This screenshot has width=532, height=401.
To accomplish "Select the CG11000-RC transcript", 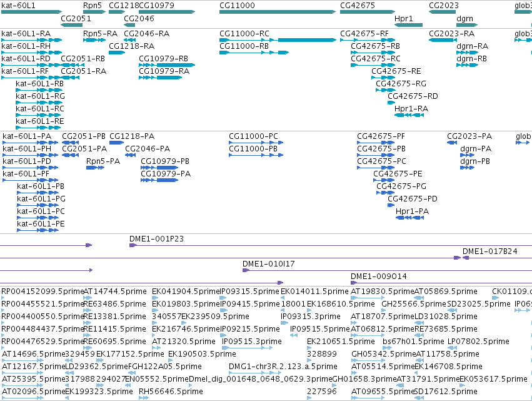I will pos(278,40).
